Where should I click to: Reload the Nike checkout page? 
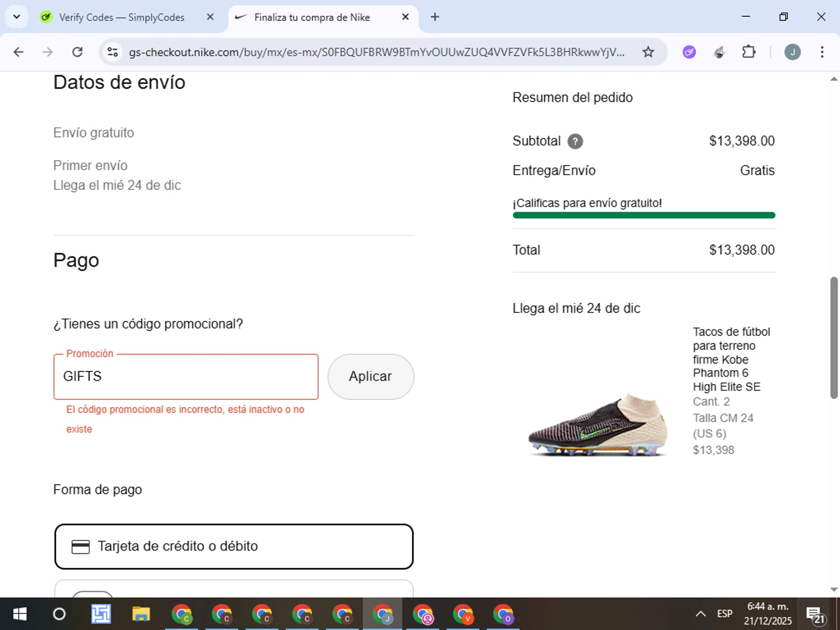click(x=77, y=52)
